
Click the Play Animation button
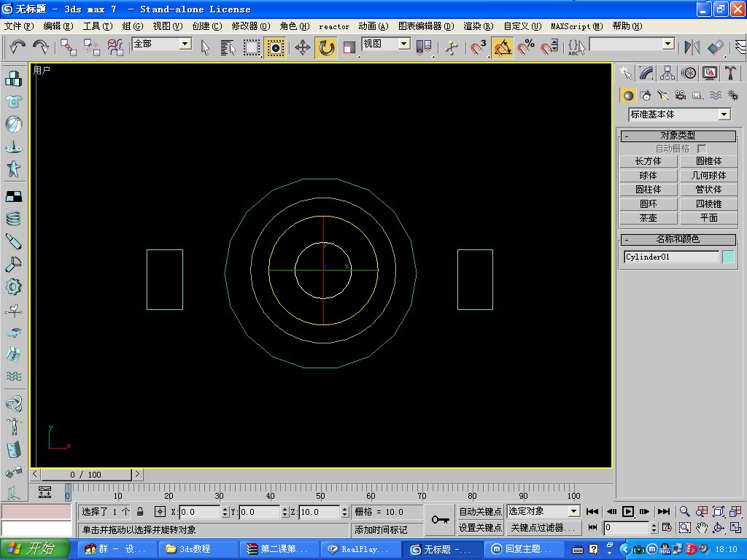coord(628,511)
